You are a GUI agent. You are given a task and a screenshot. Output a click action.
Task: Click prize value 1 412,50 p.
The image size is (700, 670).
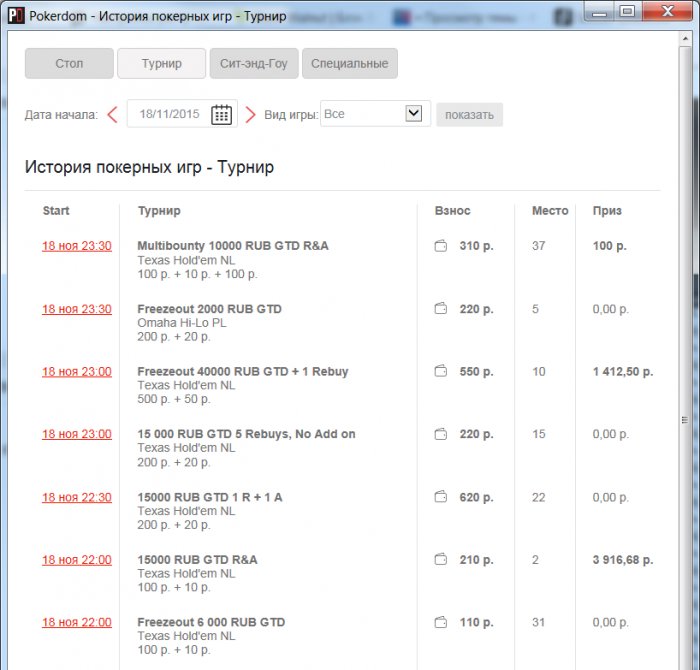[623, 371]
